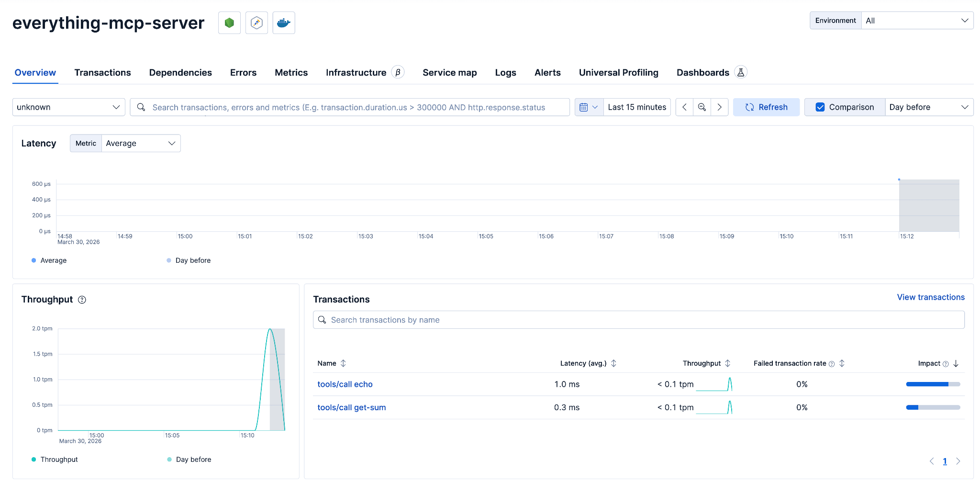Focus the Search transactions by name field
The image size is (980, 482).
point(639,320)
